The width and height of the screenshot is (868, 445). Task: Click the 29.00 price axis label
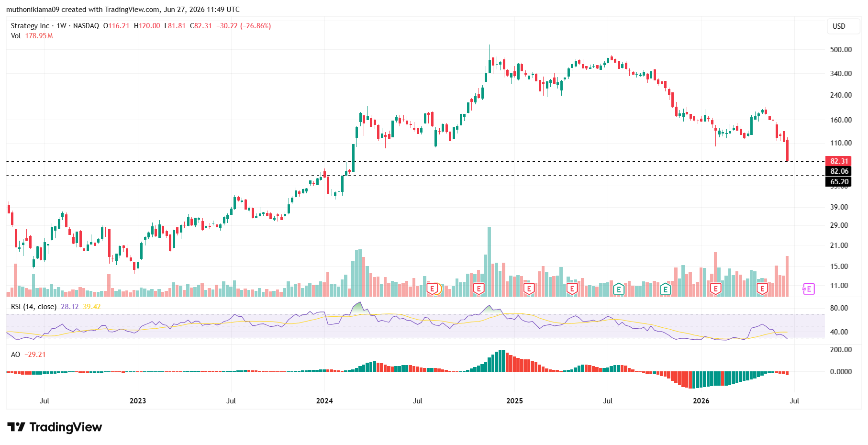tap(839, 225)
